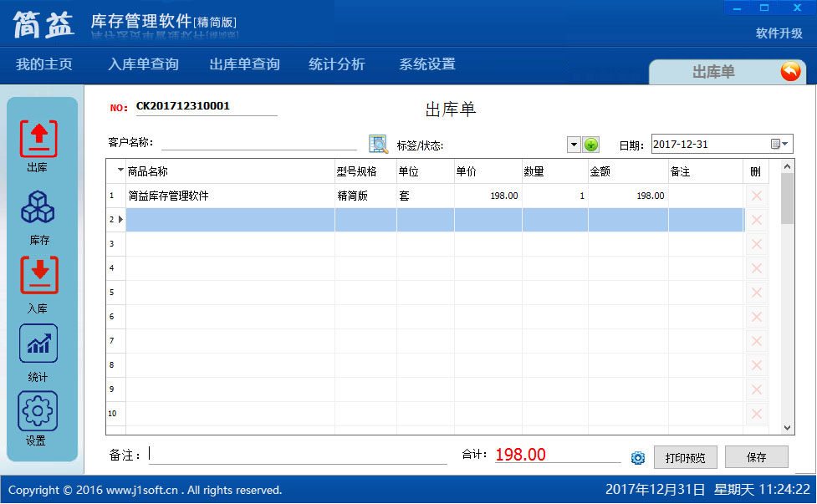Click the 打印预览 button
Screen dimensions: 817x504
click(x=685, y=457)
